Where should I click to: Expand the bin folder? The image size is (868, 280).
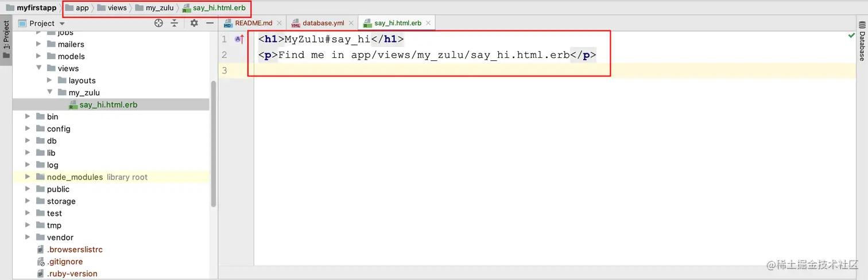(28, 116)
